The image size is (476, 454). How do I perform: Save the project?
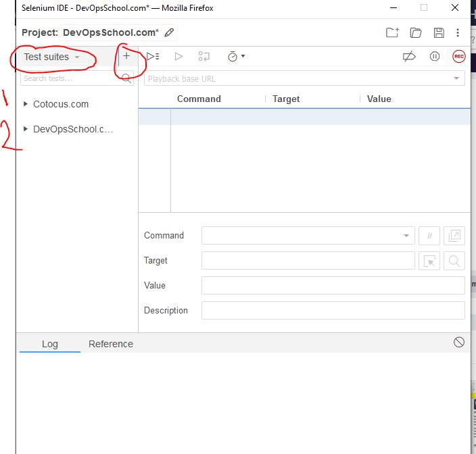439,32
